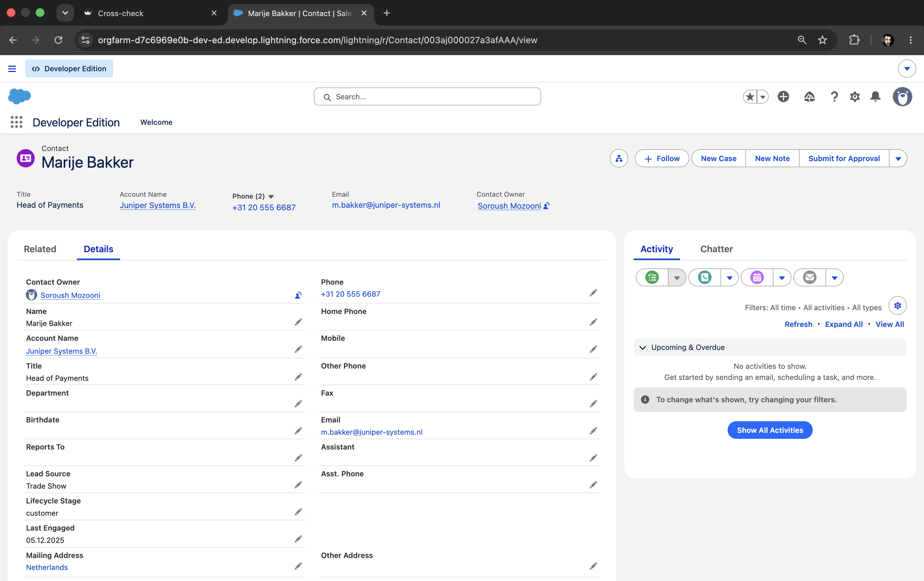Edit Phone pencil icon

(593, 293)
